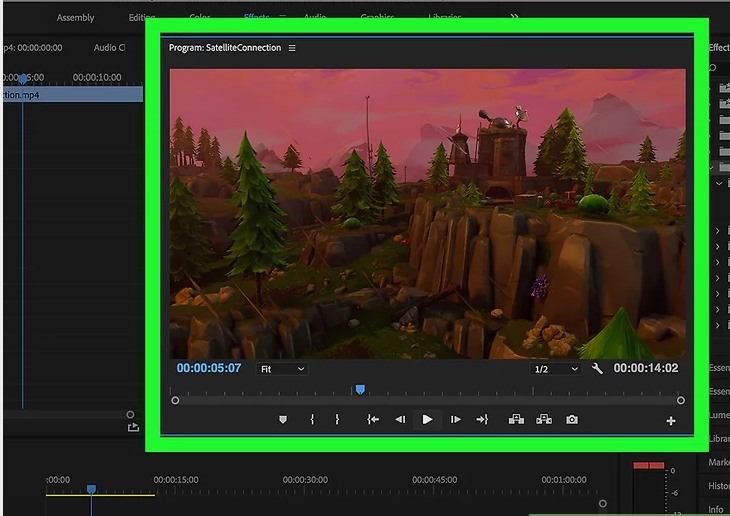
Task: Step forward one frame
Action: click(455, 420)
